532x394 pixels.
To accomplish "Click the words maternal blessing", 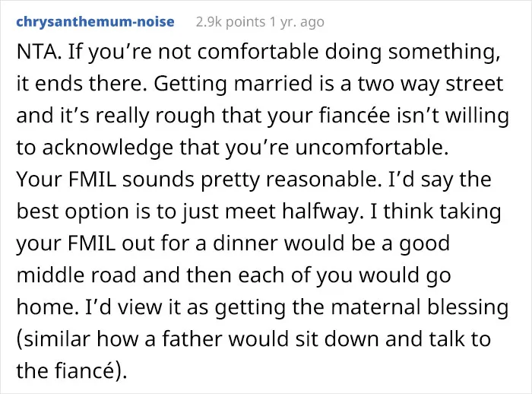I will (420, 307).
